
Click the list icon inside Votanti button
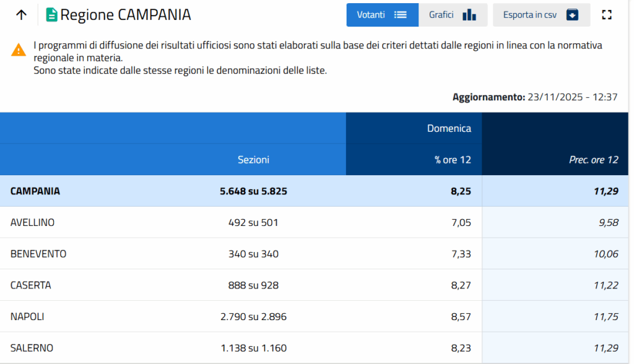[401, 15]
